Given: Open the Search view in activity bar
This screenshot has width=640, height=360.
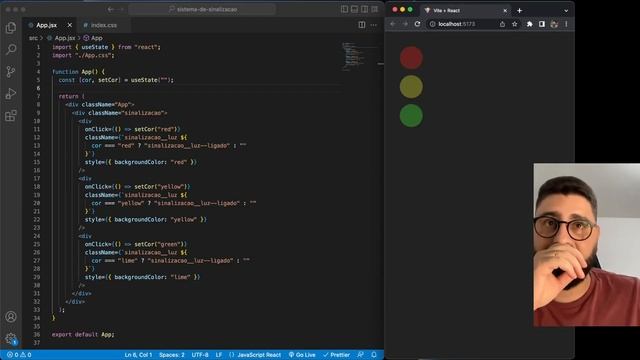Looking at the screenshot, I should [11, 49].
